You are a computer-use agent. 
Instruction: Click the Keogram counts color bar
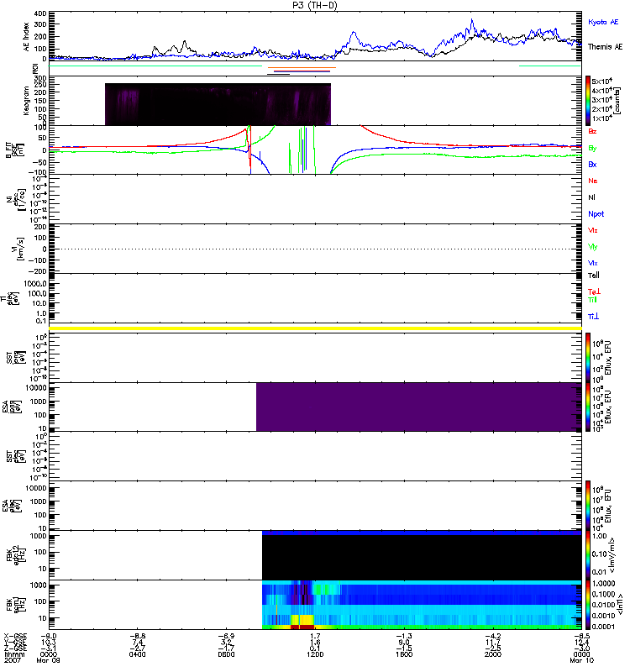[588, 101]
